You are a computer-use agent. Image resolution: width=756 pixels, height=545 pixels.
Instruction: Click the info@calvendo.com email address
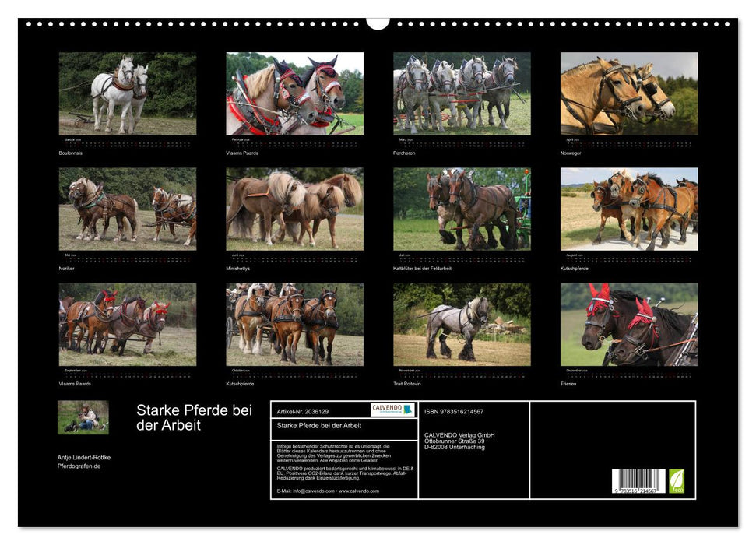click(306, 491)
